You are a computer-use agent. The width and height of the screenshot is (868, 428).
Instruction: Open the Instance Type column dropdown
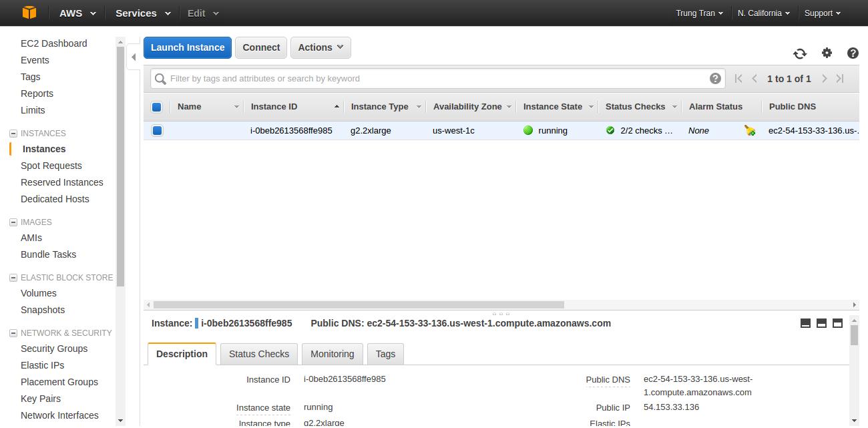(x=419, y=107)
